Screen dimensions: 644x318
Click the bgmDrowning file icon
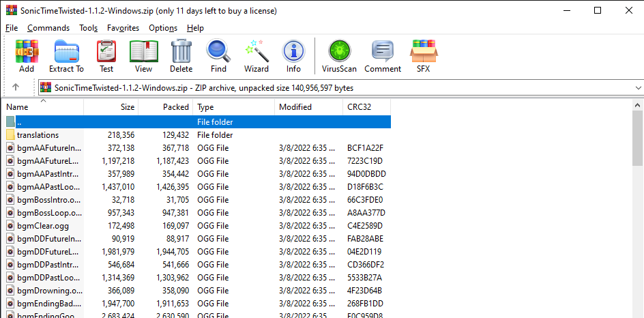pos(11,291)
